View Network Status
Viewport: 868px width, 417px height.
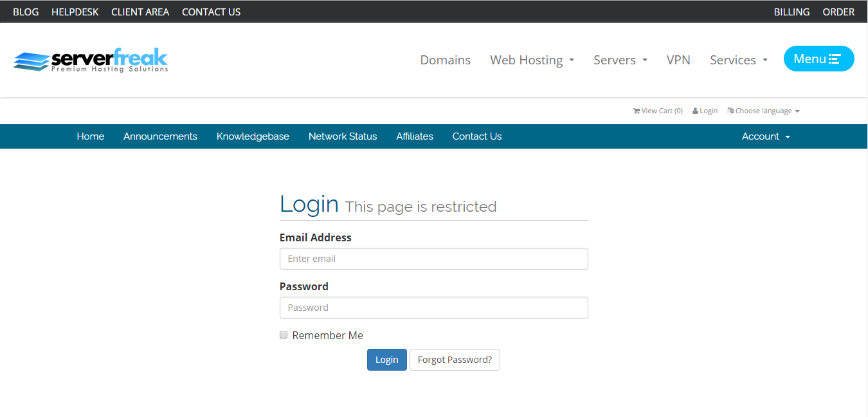coord(343,136)
